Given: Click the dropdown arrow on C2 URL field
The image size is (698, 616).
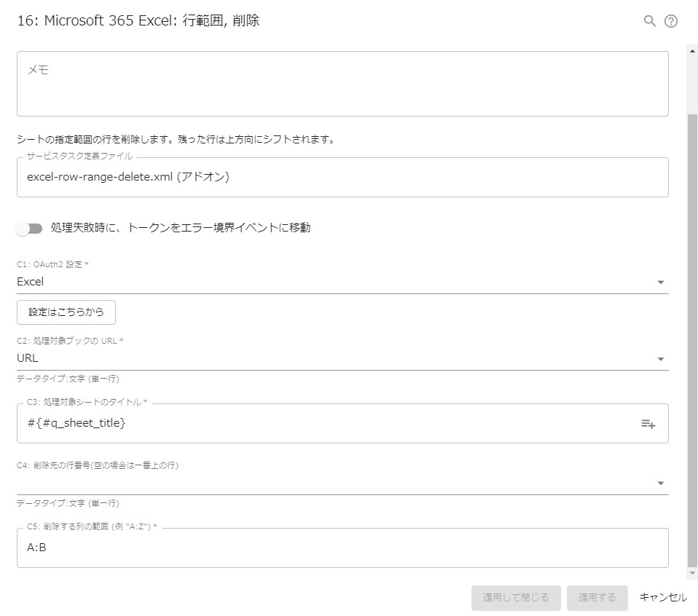Looking at the screenshot, I should coord(661,358).
